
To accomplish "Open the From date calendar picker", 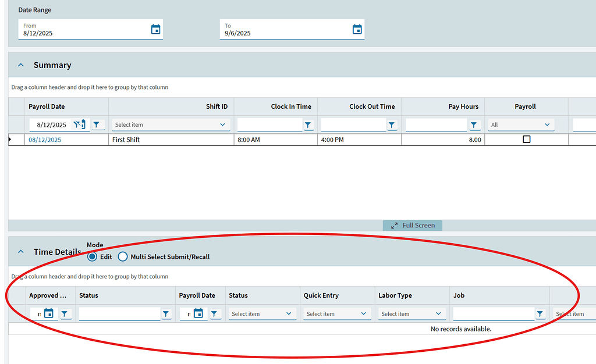I will coord(155,28).
